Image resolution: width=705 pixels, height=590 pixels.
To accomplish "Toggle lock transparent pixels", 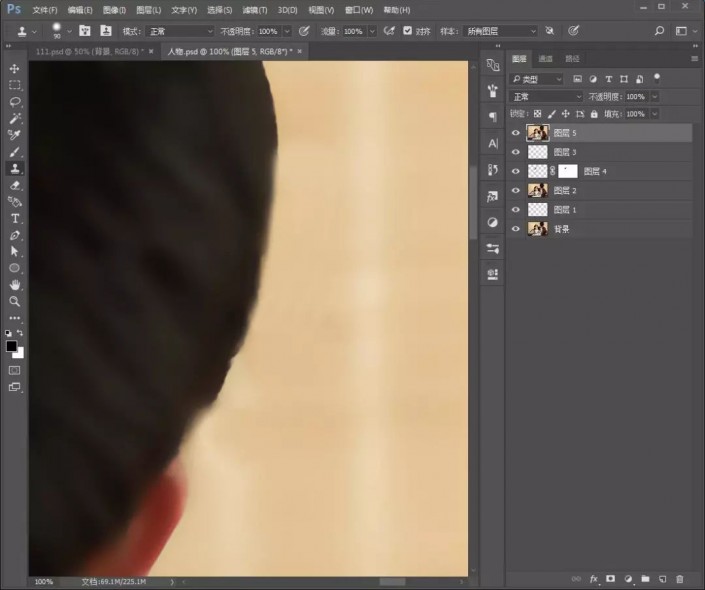I will [537, 114].
